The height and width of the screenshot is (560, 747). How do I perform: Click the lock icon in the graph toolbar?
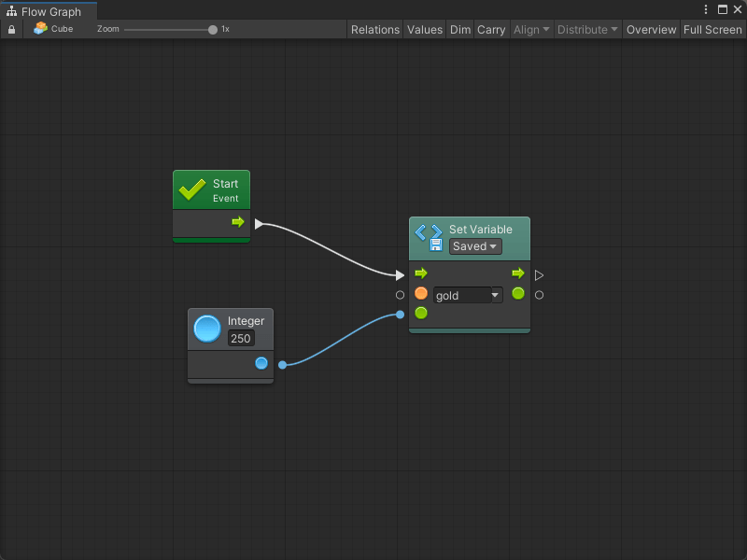click(11, 30)
